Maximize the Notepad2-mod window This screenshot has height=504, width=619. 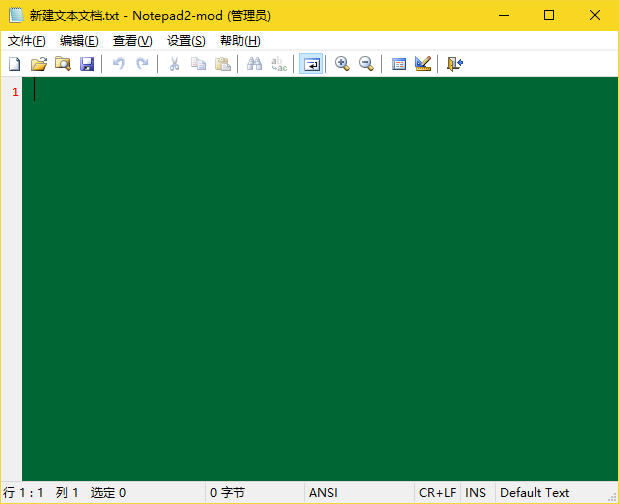[x=549, y=15]
